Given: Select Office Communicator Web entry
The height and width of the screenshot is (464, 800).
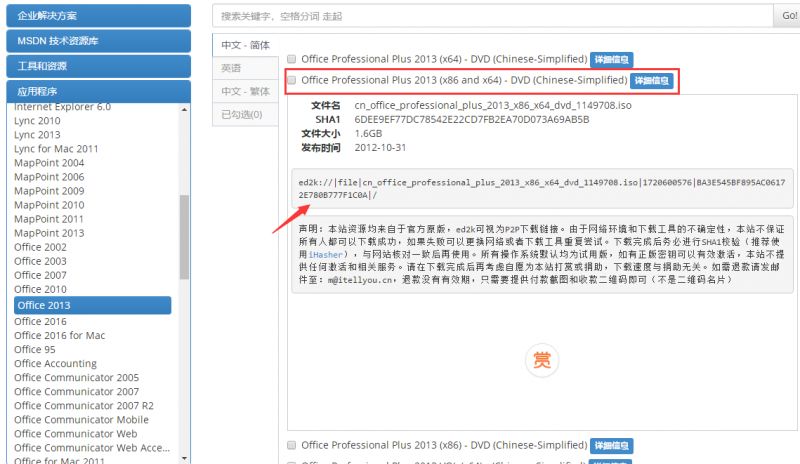Looking at the screenshot, I should tap(76, 434).
